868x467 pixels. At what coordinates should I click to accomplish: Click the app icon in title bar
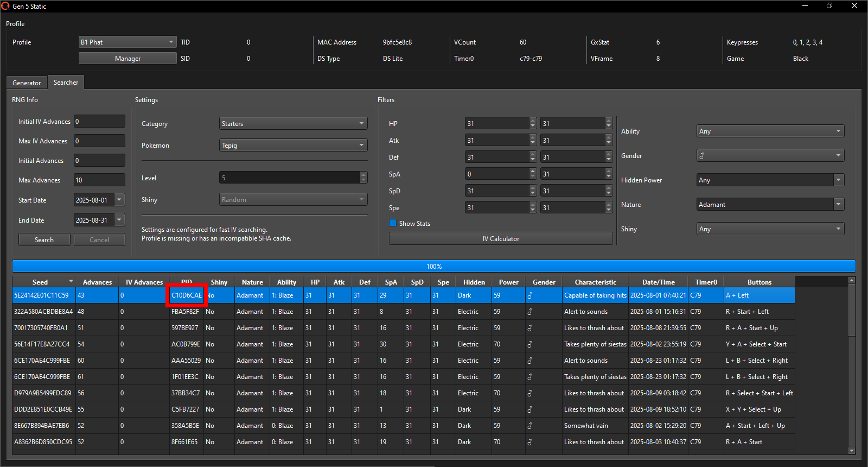[5, 6]
